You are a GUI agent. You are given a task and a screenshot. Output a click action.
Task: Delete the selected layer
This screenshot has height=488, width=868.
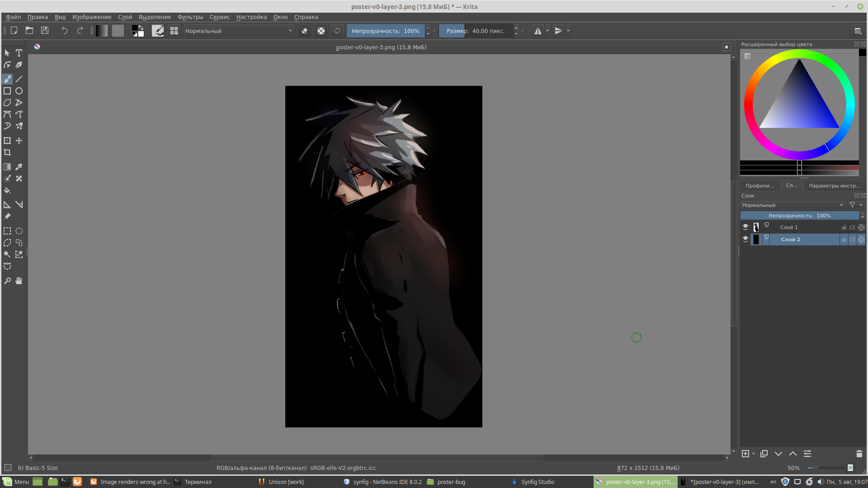(x=859, y=454)
